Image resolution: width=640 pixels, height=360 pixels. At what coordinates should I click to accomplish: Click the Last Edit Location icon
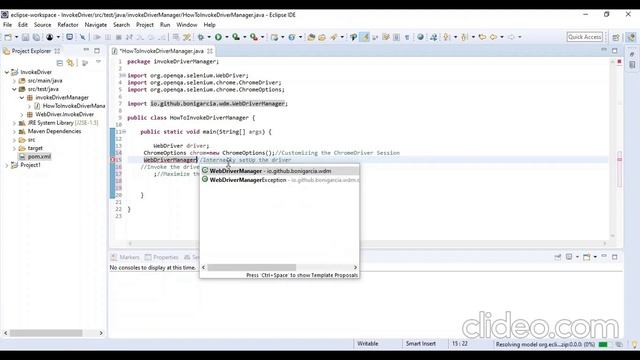(482, 37)
